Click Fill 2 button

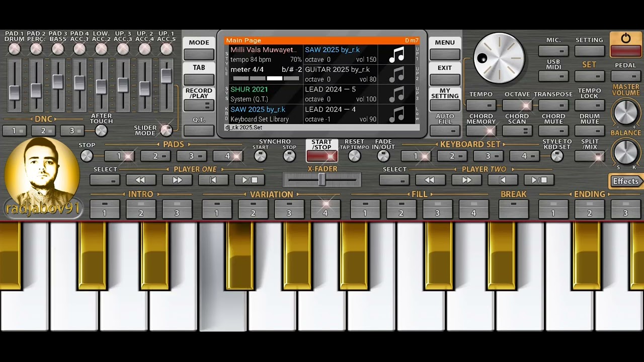tap(401, 209)
